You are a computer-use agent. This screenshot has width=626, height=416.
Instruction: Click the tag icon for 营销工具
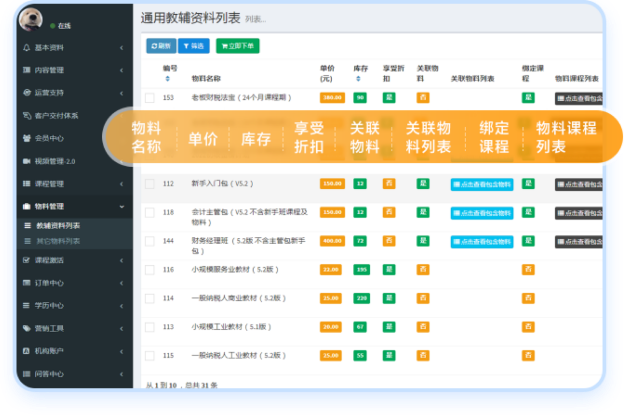(26, 329)
